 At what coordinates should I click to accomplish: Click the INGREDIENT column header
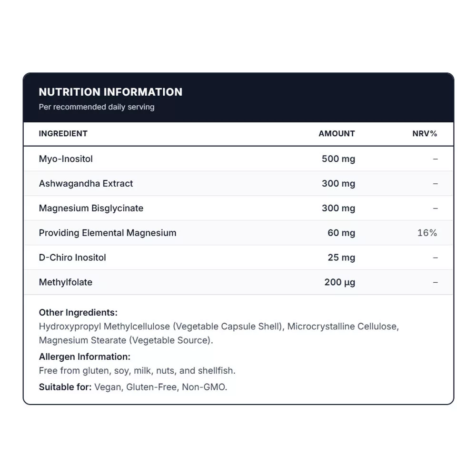[63, 134]
